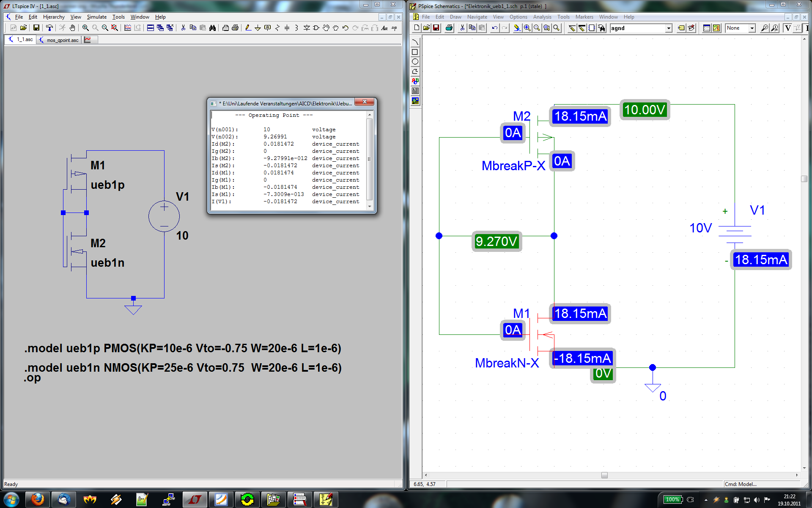Open LTspice Tools menu
Image resolution: width=812 pixels, height=508 pixels.
coord(118,17)
